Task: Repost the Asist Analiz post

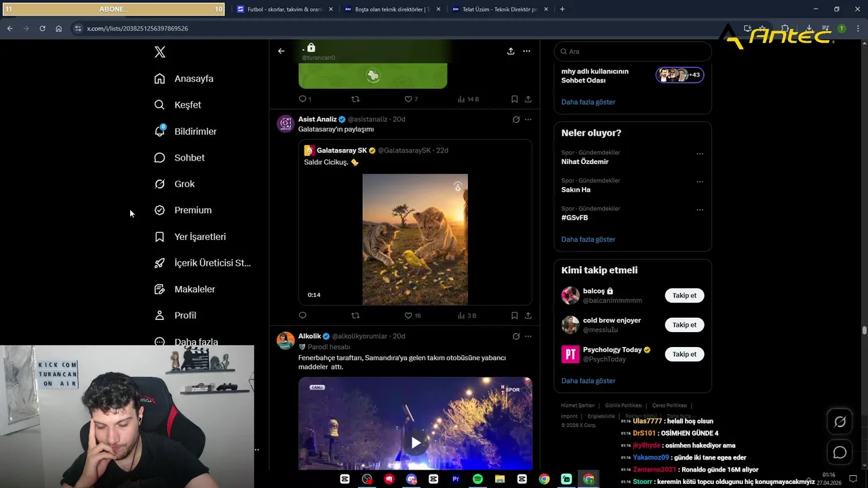Action: click(x=355, y=316)
